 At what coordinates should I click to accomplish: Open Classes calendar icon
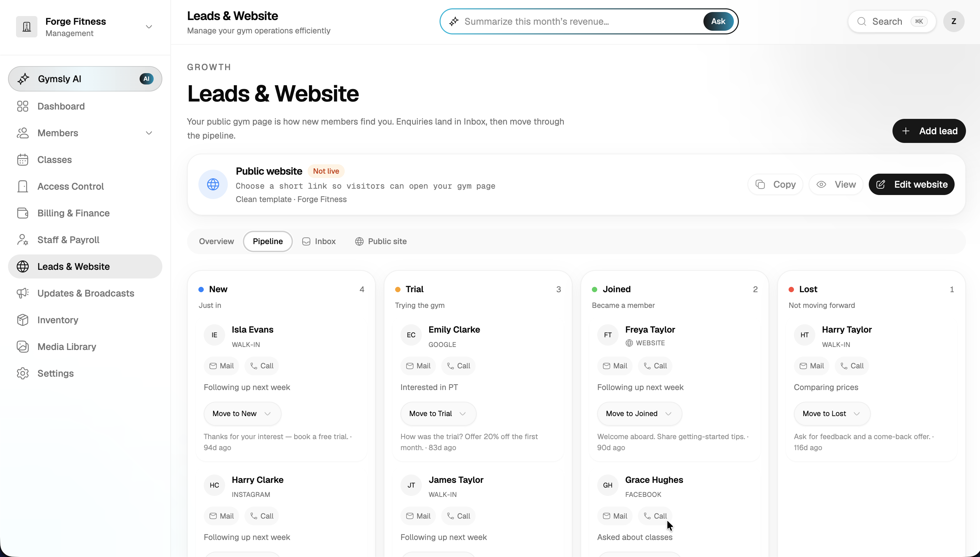point(23,160)
